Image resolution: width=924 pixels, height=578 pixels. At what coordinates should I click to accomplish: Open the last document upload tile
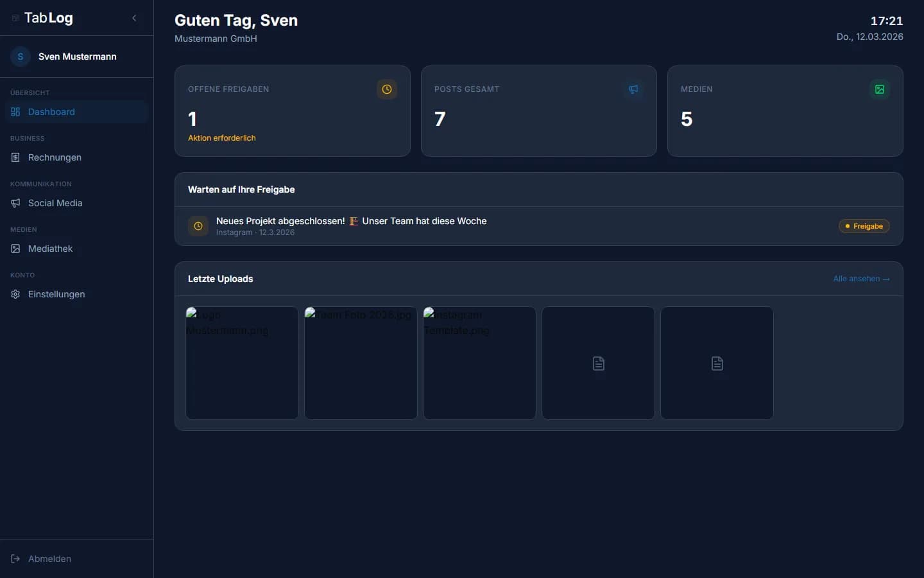pos(717,363)
